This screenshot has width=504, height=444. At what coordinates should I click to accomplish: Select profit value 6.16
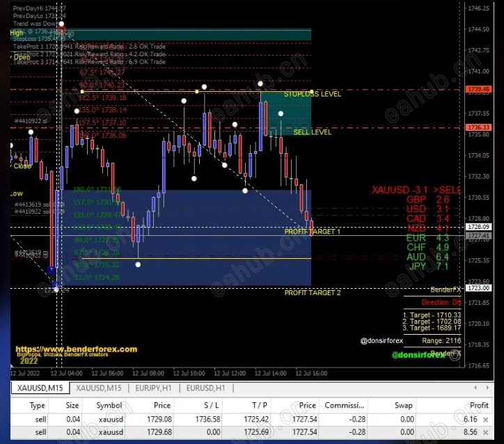click(x=471, y=419)
